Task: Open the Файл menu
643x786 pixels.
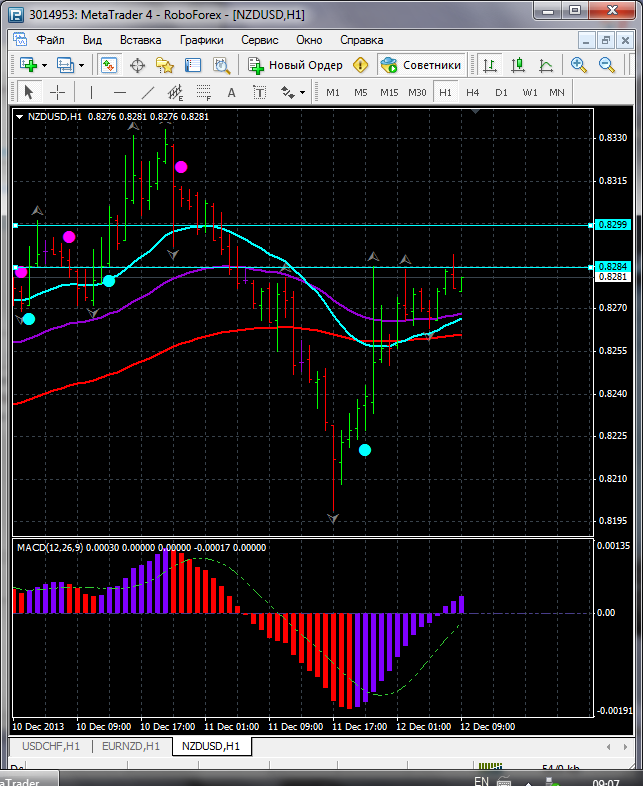Action: point(50,40)
